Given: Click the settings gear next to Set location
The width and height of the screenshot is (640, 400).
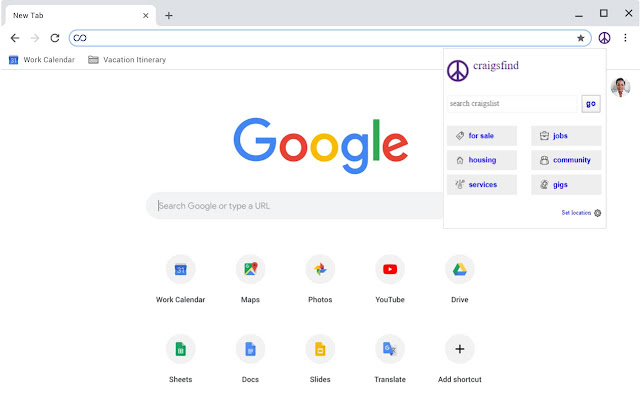Looking at the screenshot, I should [x=598, y=213].
